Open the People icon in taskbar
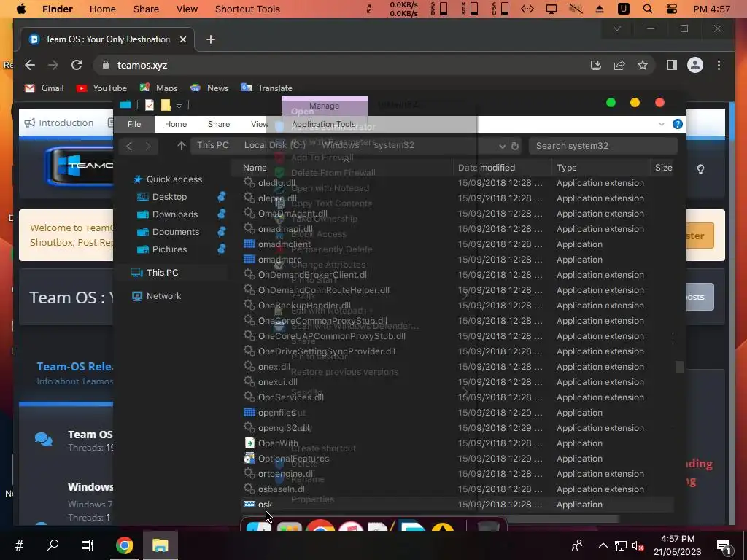 coord(577,545)
